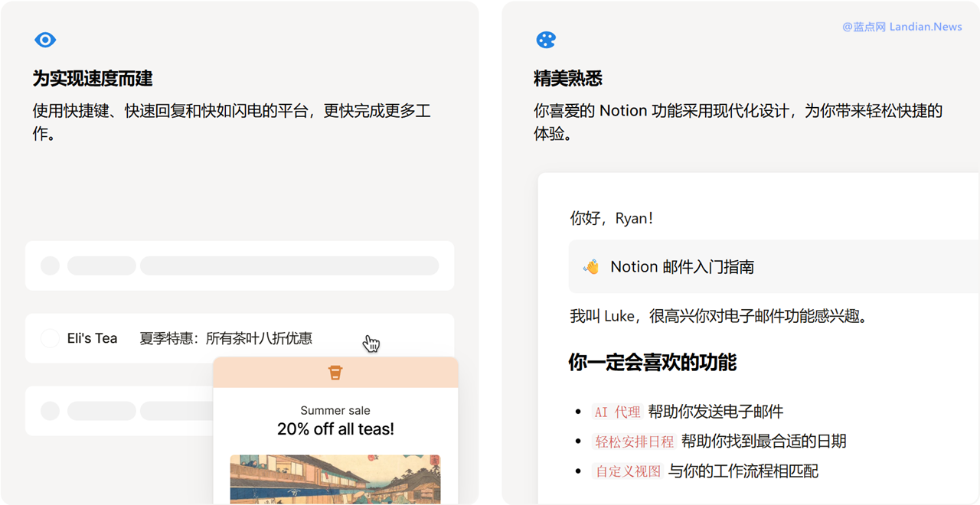Image resolution: width=980 pixels, height=505 pixels.
Task: Click the 自定义视图 tag
Action: [x=628, y=471]
